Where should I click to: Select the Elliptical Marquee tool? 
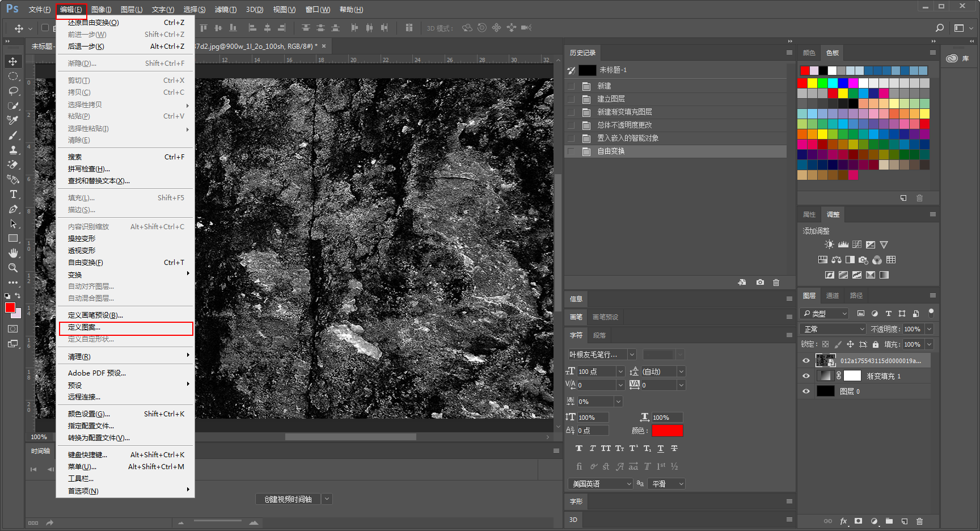pos(13,76)
